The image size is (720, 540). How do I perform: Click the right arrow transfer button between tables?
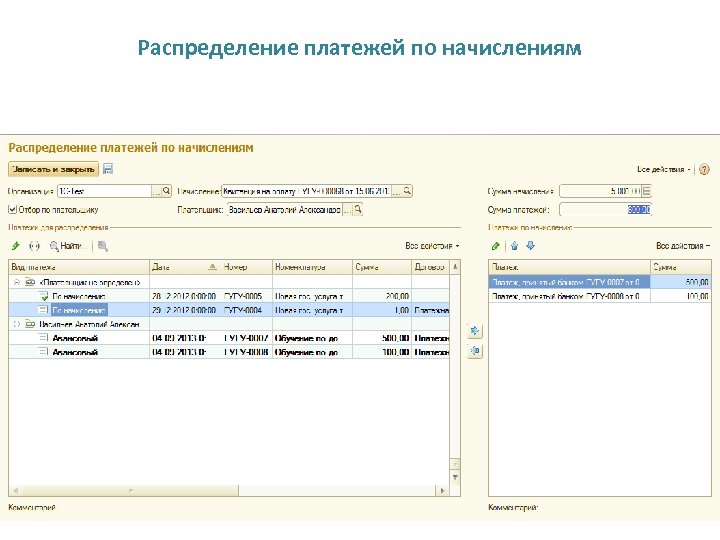(x=475, y=330)
